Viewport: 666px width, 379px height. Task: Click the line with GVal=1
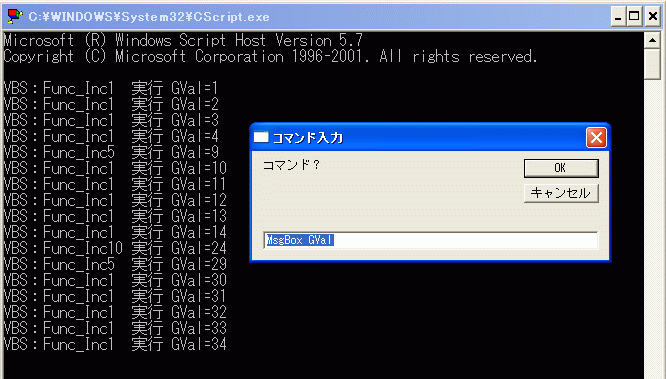(111, 88)
